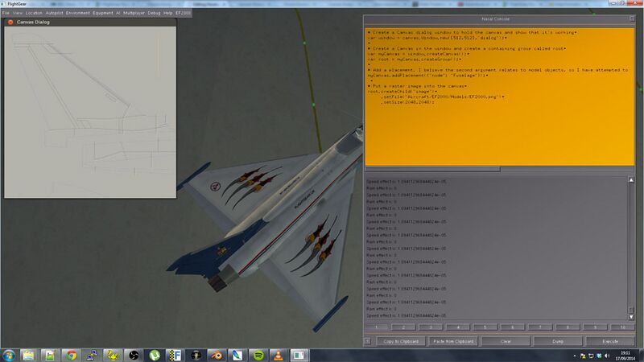
Task: Click the Canvas Dialog title bar
Action: 90,23
